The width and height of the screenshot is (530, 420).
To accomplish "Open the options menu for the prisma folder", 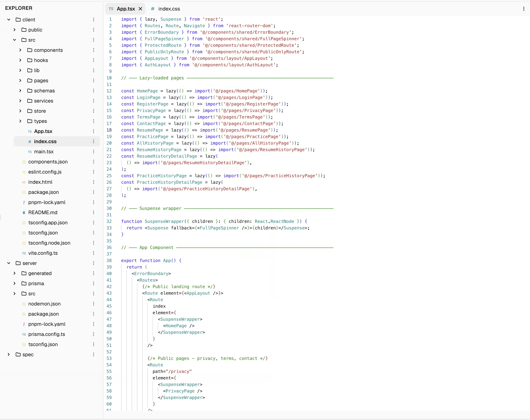I will 93,283.
